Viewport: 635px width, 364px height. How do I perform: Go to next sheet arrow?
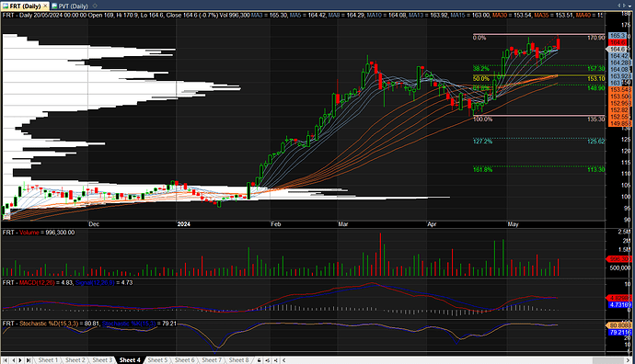[20, 360]
